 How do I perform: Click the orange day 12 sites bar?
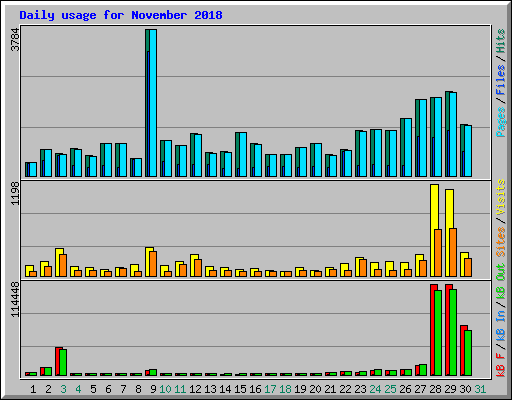tap(198, 268)
